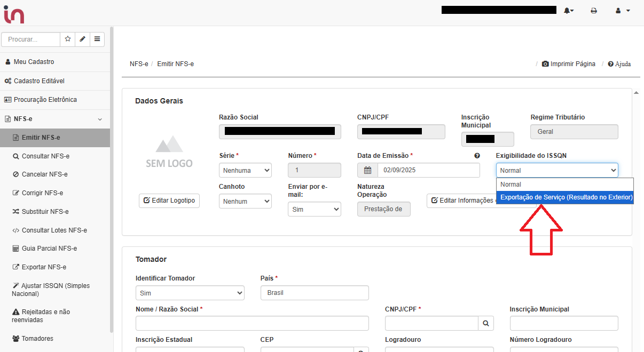Click the Ajuda help link

(619, 64)
